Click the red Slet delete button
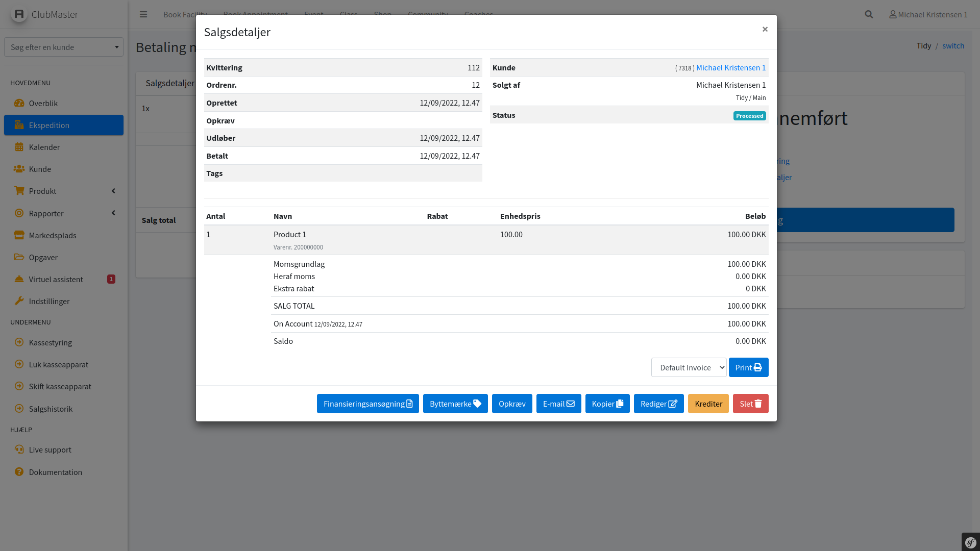 click(x=750, y=404)
